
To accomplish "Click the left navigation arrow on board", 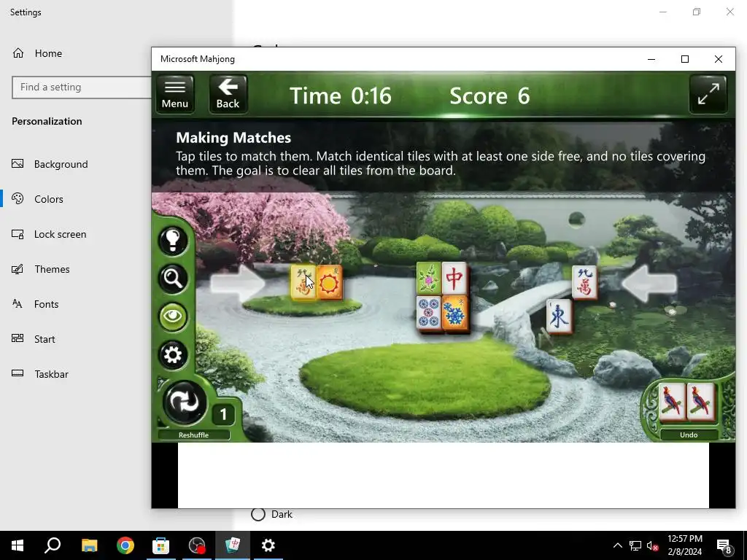I will coord(237,284).
